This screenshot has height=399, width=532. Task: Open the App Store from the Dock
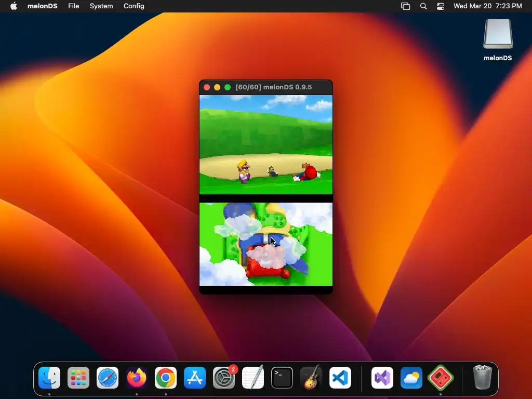[195, 378]
